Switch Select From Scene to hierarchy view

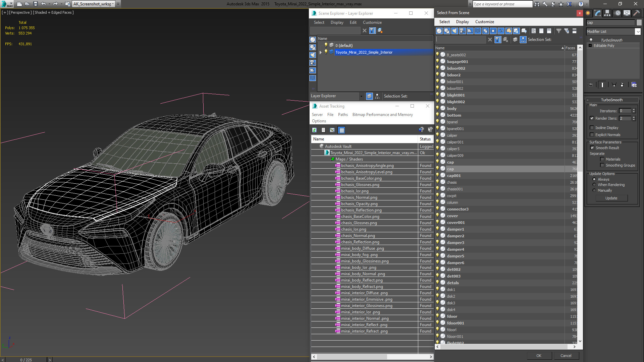tap(523, 40)
